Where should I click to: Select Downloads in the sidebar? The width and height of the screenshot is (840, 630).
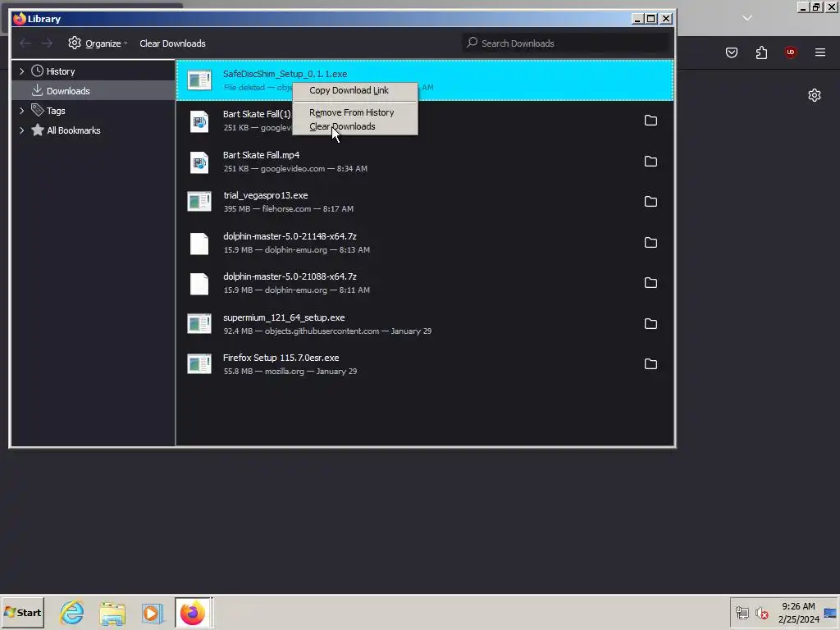click(x=94, y=90)
